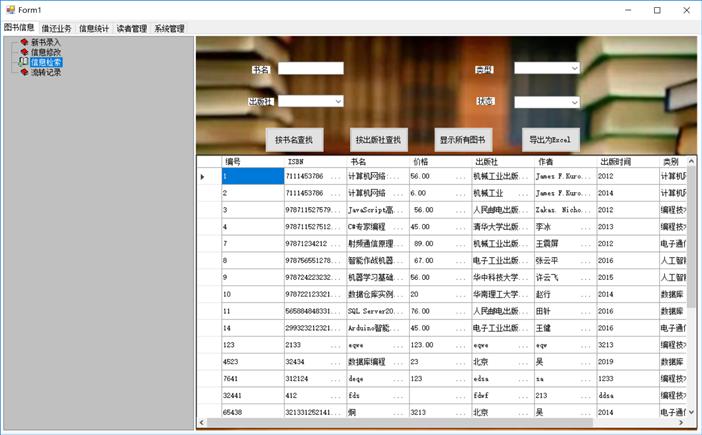
Task: Switch to the 借还业务 tab
Action: (x=56, y=29)
